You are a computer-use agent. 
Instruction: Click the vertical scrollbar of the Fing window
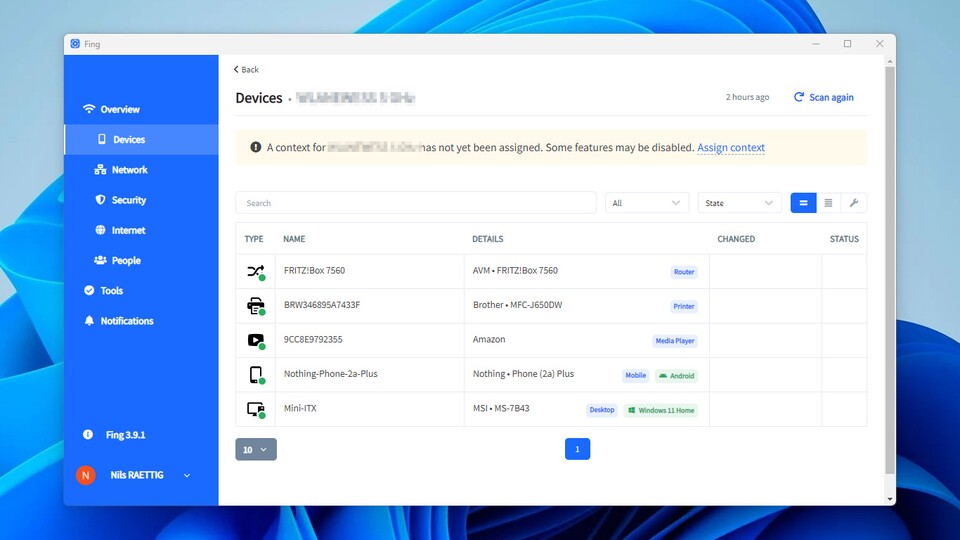pyautogui.click(x=890, y=269)
